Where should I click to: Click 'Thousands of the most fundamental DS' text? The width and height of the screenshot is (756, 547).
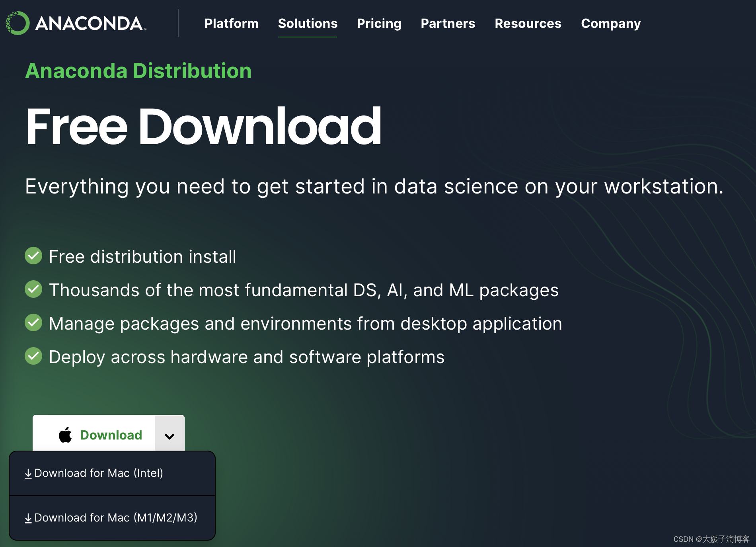click(304, 290)
